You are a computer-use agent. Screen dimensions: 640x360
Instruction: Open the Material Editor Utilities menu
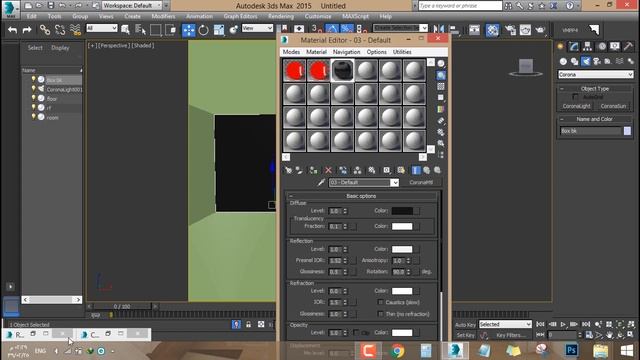tap(402, 52)
